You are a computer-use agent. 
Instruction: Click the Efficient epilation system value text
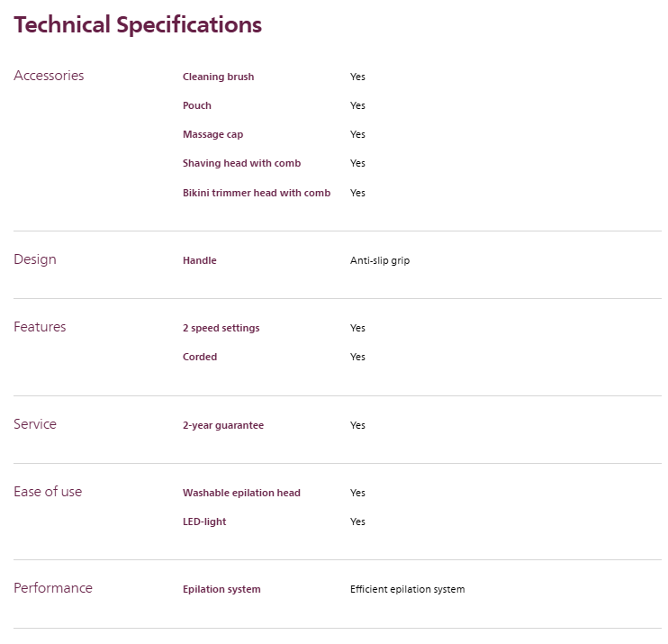tap(407, 589)
